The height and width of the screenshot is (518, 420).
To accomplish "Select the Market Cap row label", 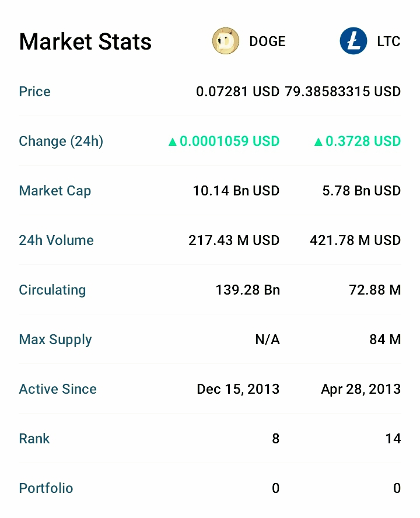I will tap(55, 191).
